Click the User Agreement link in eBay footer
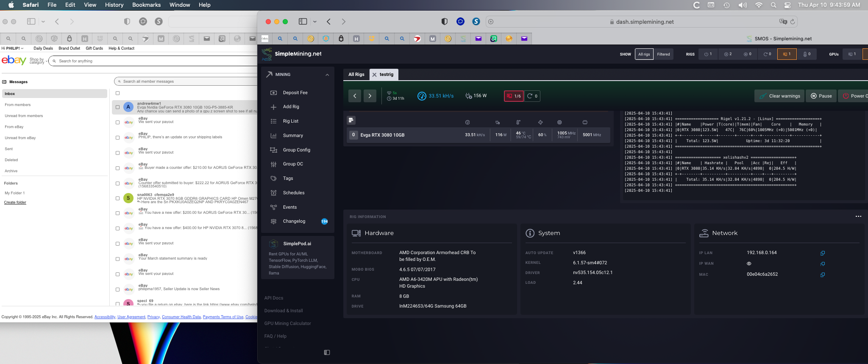Image resolution: width=868 pixels, height=364 pixels. click(x=131, y=317)
